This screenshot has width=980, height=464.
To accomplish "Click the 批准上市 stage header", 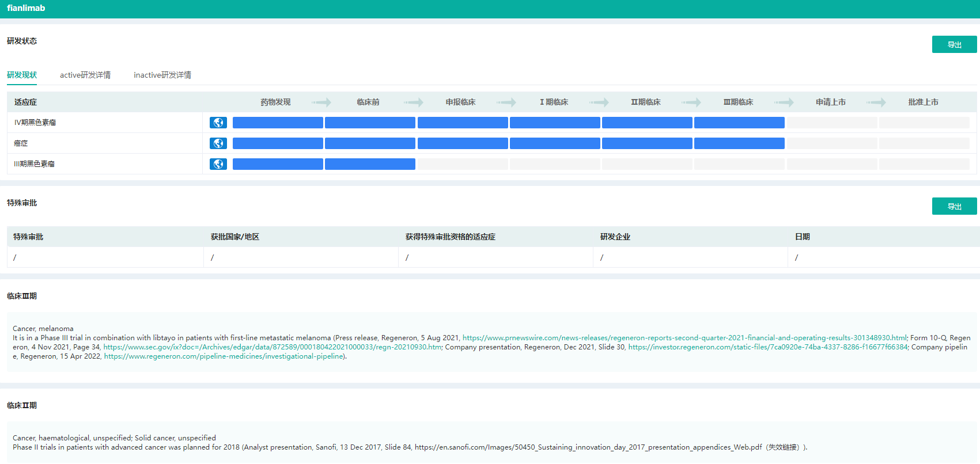I will [923, 102].
